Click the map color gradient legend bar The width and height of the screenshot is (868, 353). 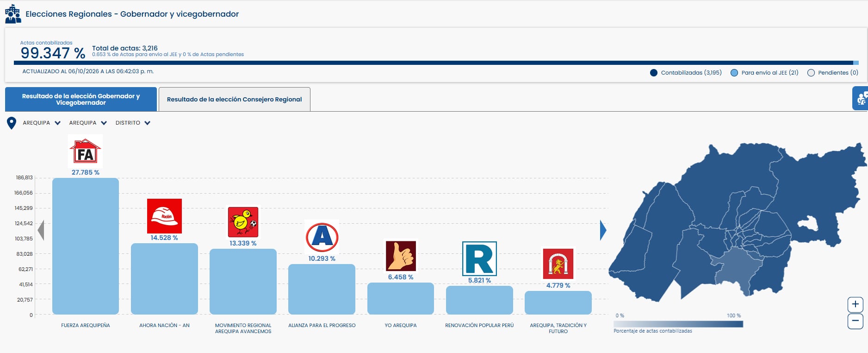point(678,324)
